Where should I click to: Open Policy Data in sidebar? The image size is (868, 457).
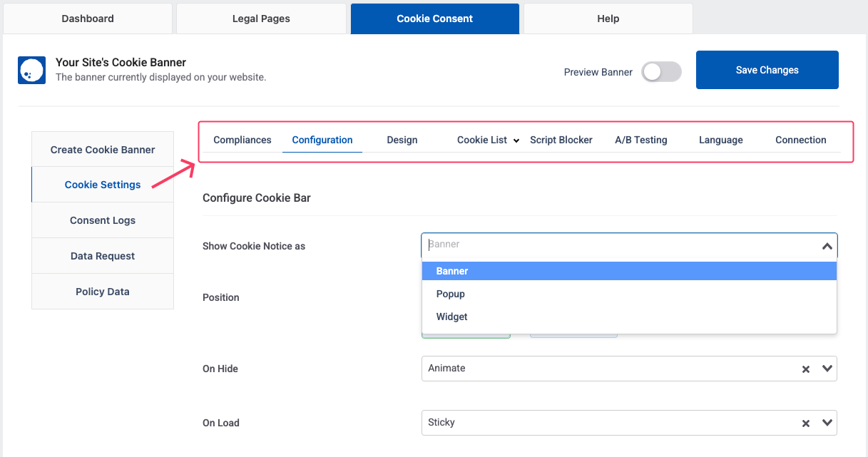point(103,292)
